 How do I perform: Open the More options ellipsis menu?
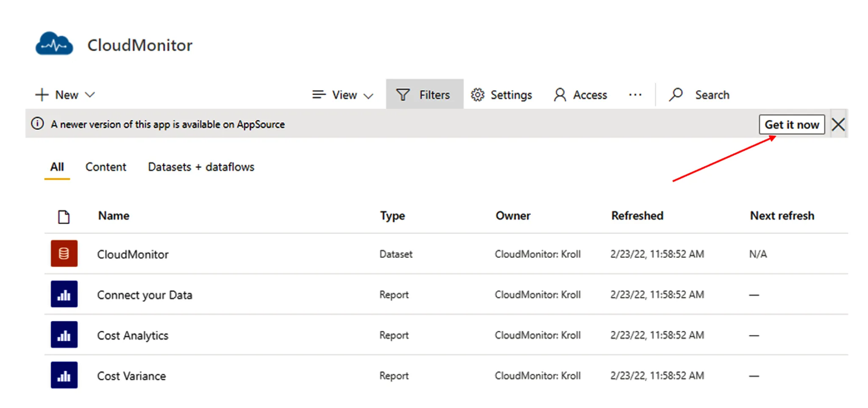click(635, 95)
